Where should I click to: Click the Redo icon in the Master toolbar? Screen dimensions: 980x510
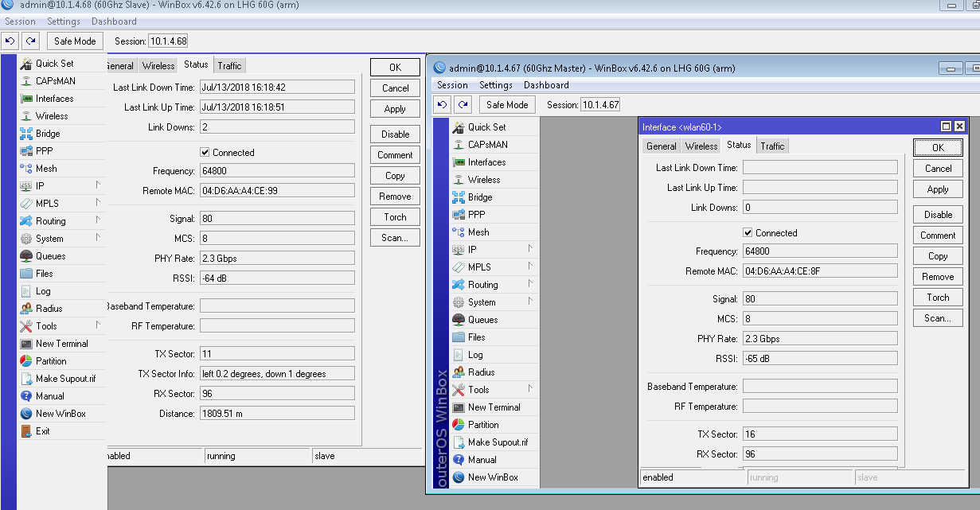[x=463, y=104]
